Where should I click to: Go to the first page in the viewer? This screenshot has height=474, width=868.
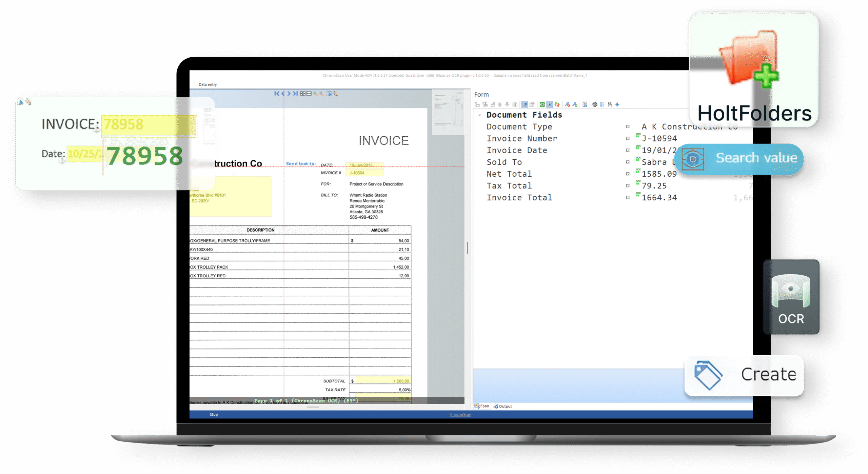click(277, 94)
